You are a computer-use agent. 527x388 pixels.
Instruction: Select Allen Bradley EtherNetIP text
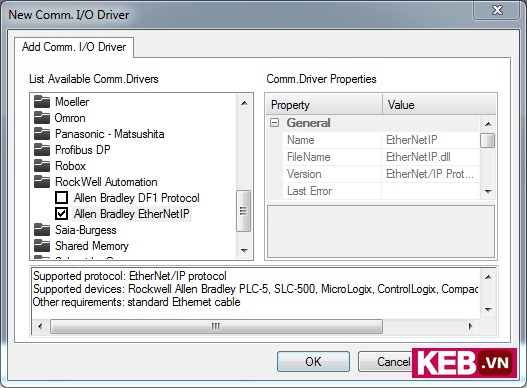point(132,214)
